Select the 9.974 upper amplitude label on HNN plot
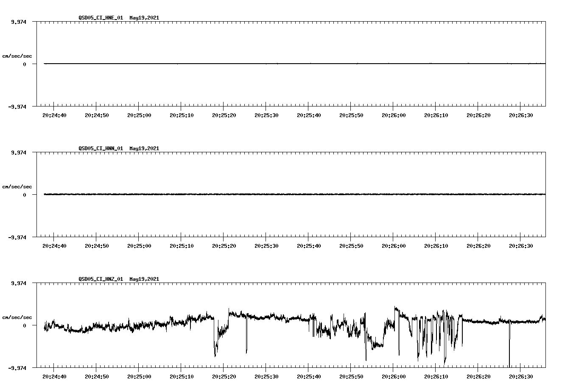The height and width of the screenshot is (392, 576). [19, 152]
